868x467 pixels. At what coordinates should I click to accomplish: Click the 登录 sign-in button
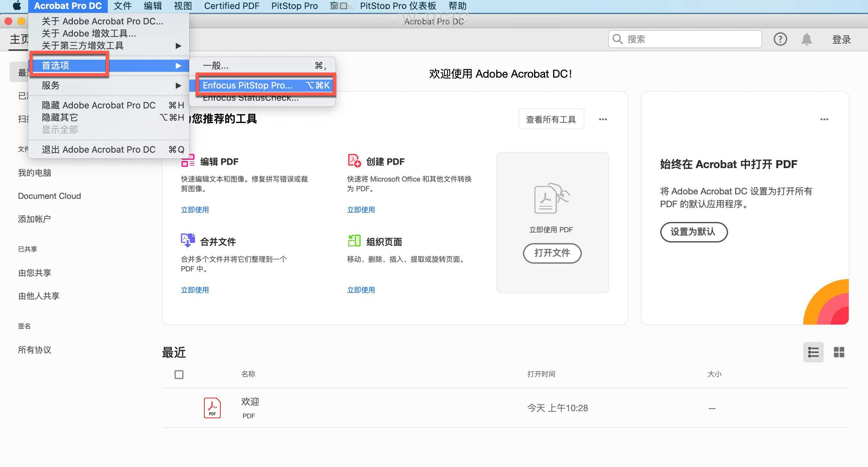point(841,39)
